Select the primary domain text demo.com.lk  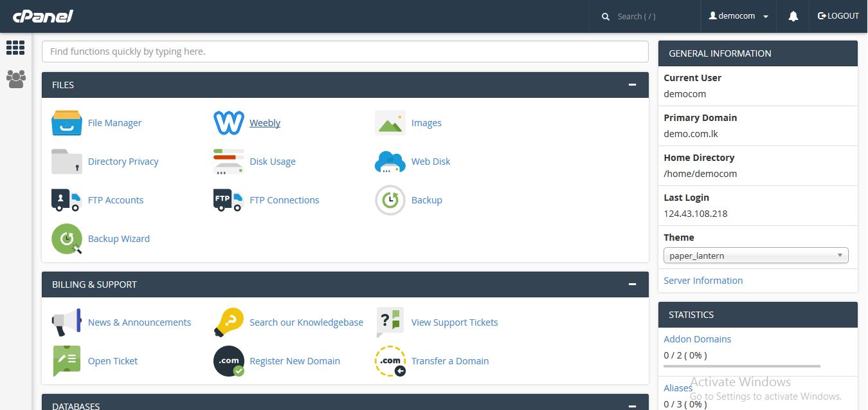(691, 134)
